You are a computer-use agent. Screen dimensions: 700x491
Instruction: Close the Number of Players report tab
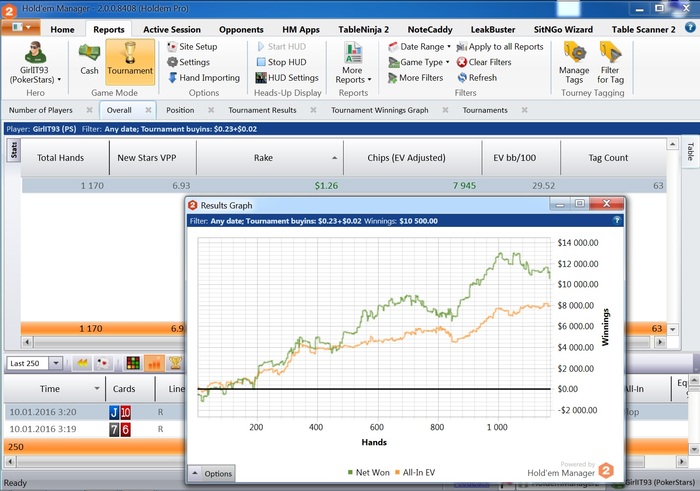pos(89,110)
